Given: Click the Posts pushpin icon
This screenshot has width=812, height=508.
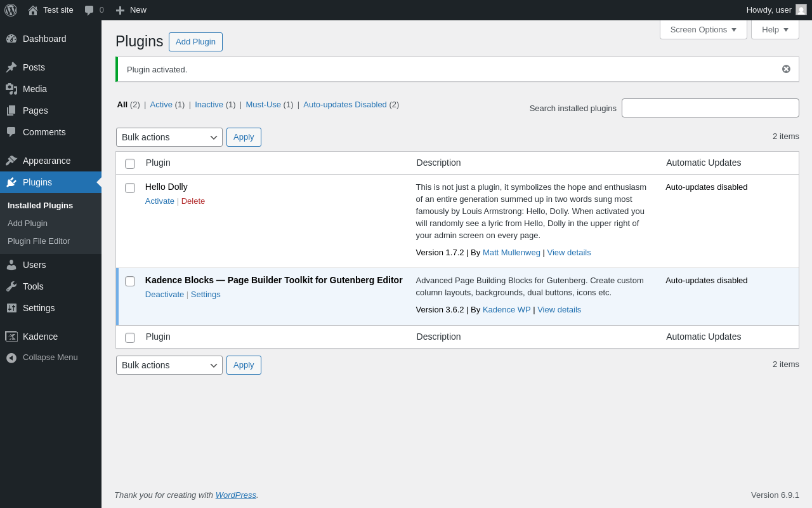Looking at the screenshot, I should point(11,67).
